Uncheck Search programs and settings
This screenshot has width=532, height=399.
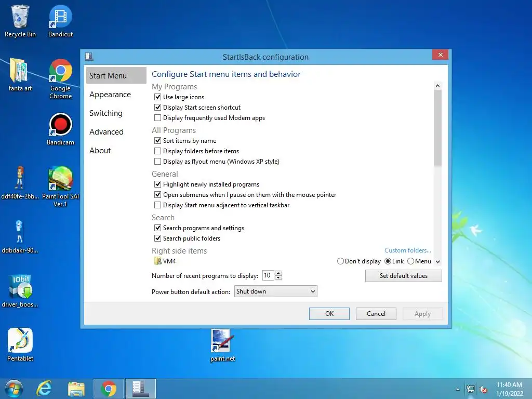157,228
